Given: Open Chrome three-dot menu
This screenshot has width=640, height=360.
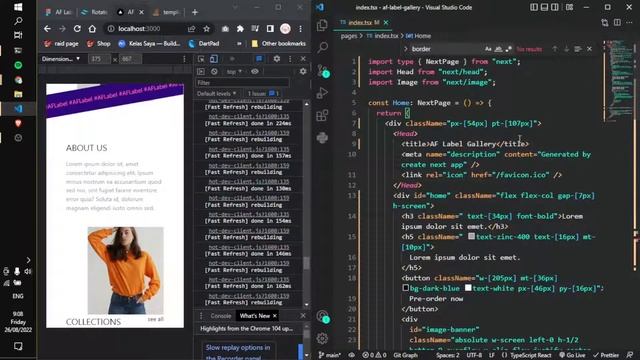Looking at the screenshot, I should 300,29.
